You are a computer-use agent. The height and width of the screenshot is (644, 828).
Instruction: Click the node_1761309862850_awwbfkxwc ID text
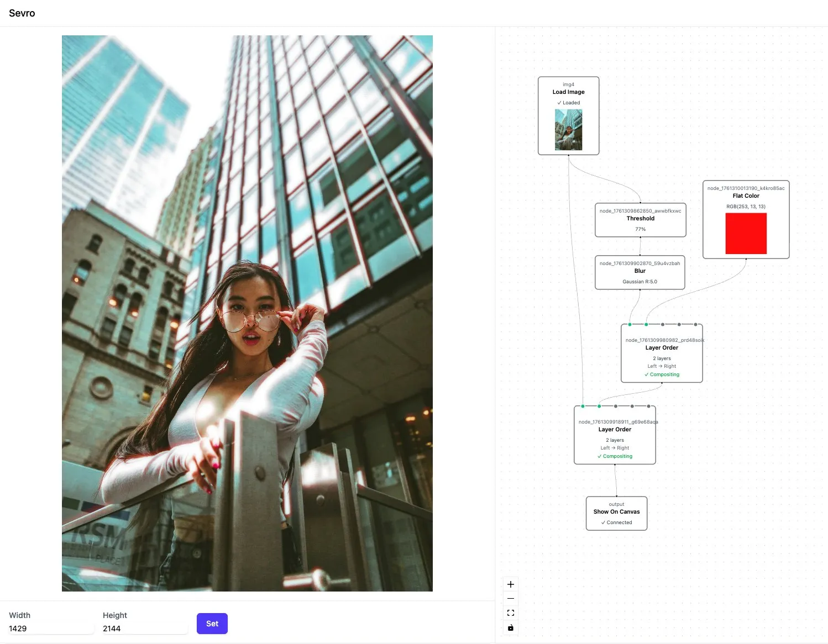(640, 211)
